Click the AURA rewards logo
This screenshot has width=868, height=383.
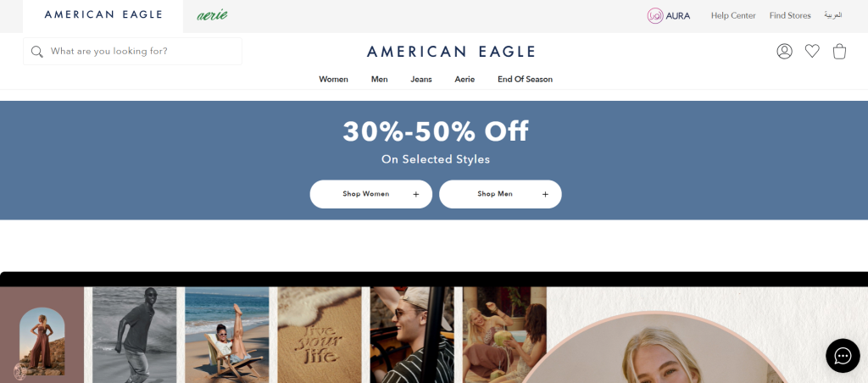click(669, 15)
